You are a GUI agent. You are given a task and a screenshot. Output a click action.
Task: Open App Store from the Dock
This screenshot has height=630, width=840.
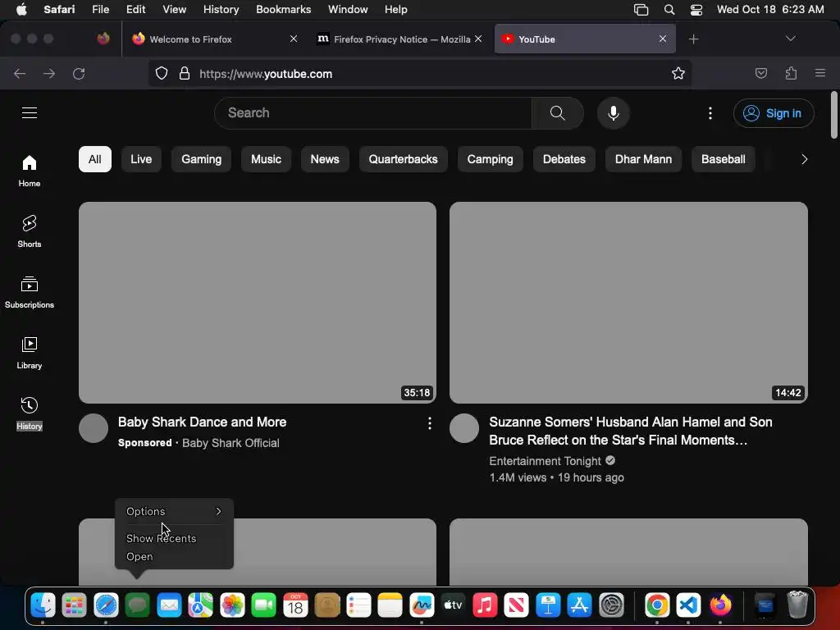580,605
